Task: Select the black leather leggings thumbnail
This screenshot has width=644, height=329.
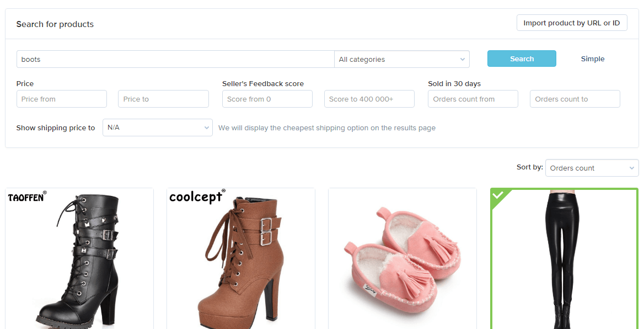Action: point(564,259)
